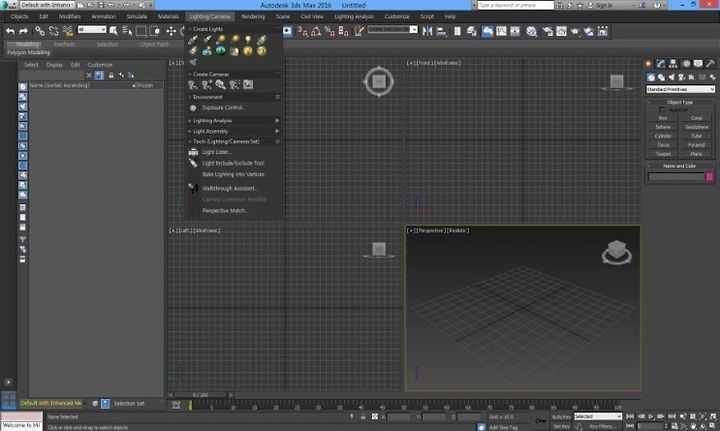720x431 pixels.
Task: Open the Hierarchy command panel tab
Action: (673, 63)
